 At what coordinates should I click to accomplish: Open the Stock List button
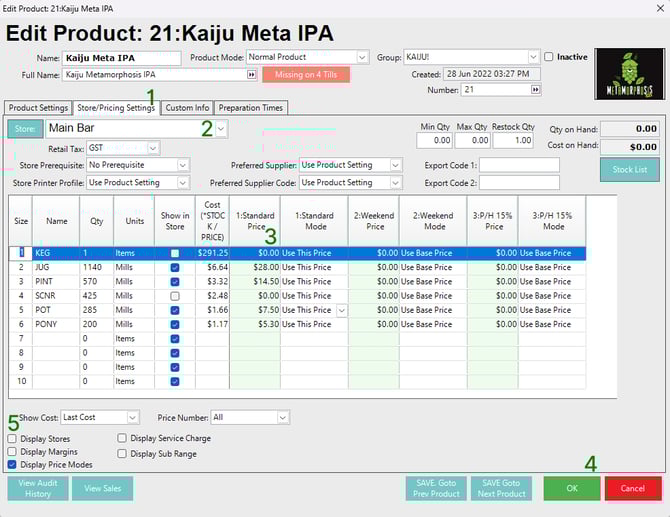(630, 170)
